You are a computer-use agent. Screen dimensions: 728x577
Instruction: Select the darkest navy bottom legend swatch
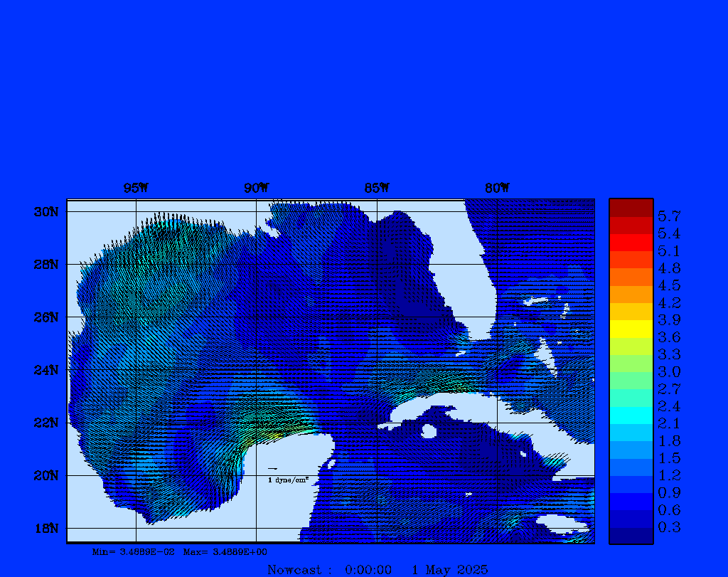click(631, 536)
